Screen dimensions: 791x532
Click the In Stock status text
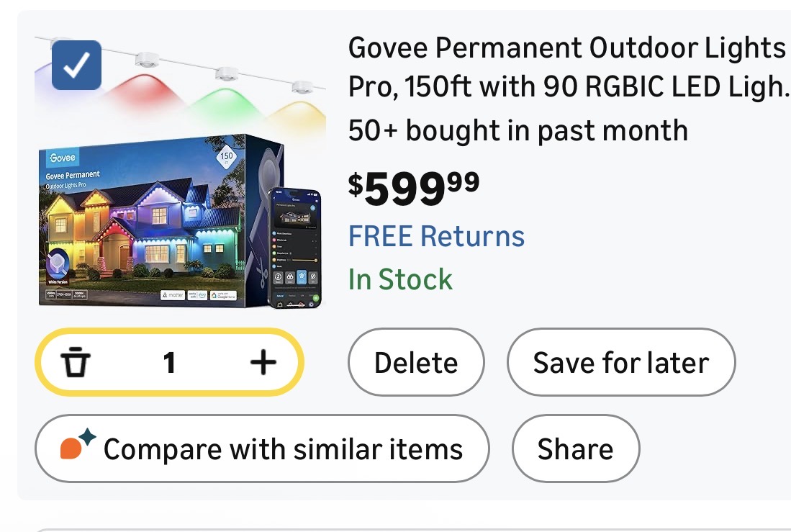click(x=400, y=279)
